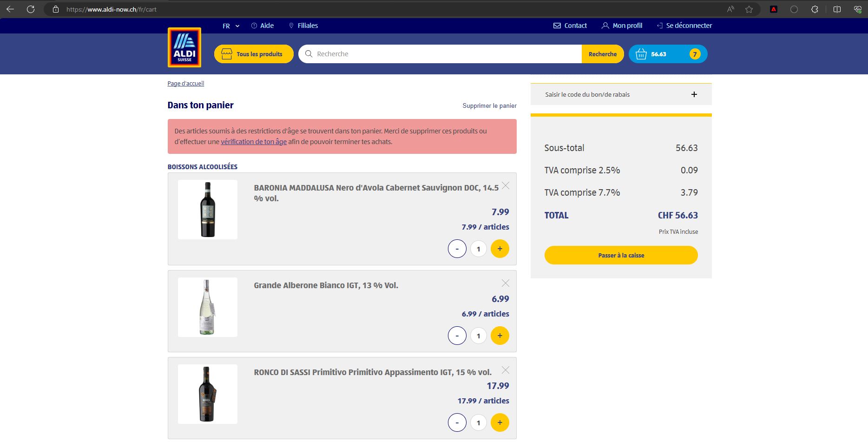868x442 pixels.
Task: Toggle the split screen icon
Action: tap(837, 9)
